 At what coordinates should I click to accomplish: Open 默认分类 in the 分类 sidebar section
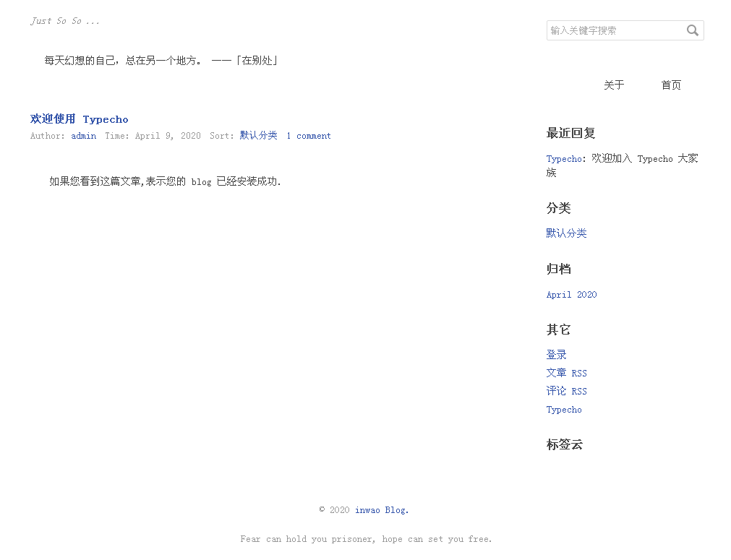[x=566, y=233]
